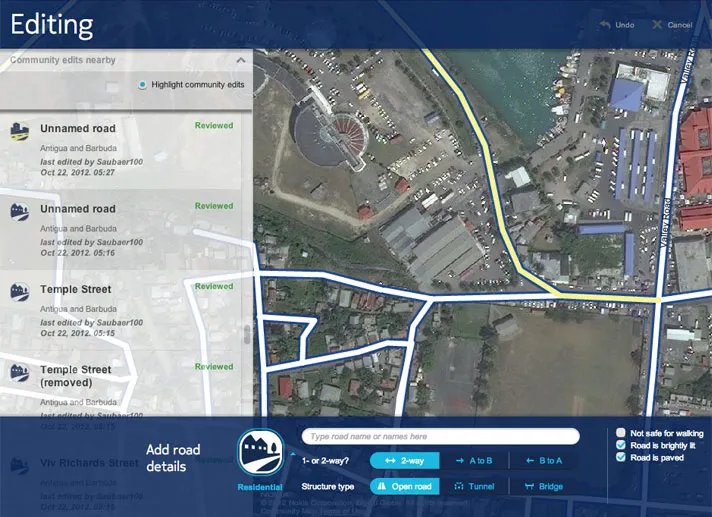The image size is (712, 517).
Task: Choose Tunnel structure type
Action: [x=474, y=486]
